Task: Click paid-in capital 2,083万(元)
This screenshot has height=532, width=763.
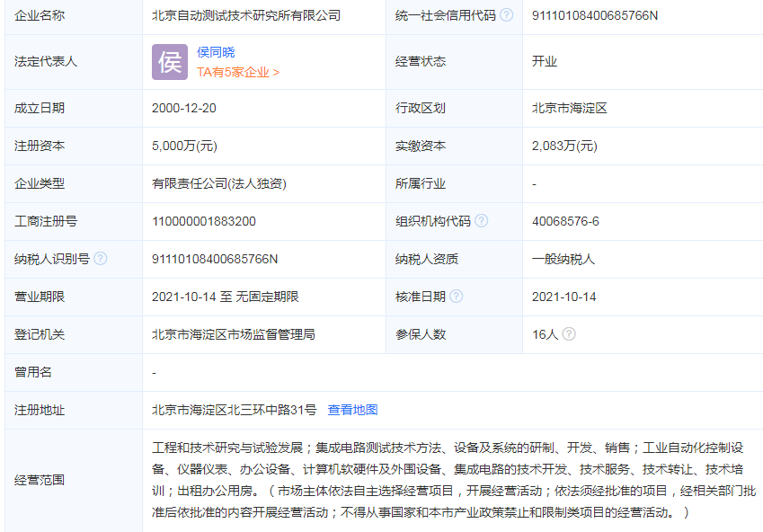Action: click(564, 146)
